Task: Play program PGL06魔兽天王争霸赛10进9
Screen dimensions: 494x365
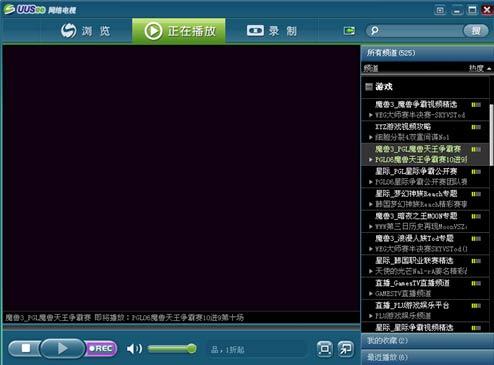Action: pos(421,160)
